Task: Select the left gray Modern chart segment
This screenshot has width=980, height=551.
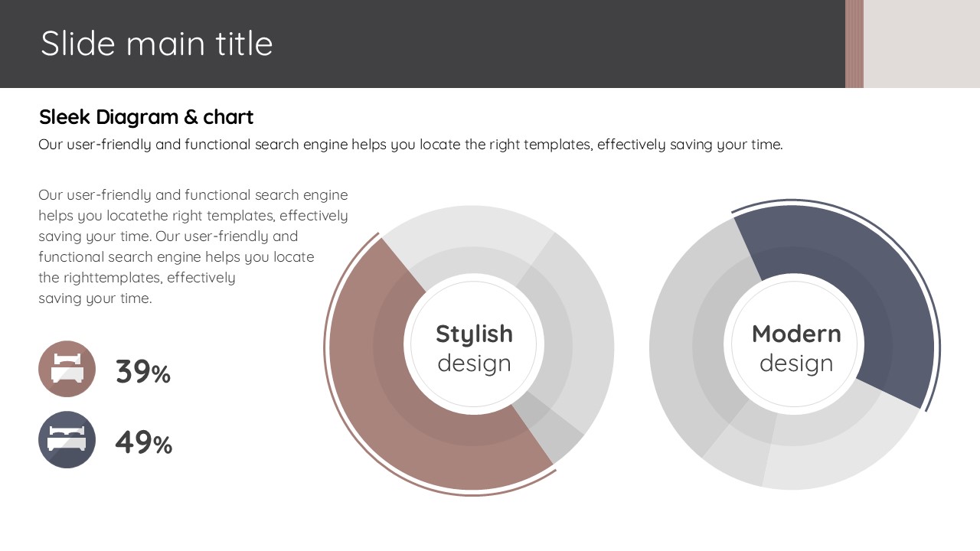Action: tap(678, 337)
